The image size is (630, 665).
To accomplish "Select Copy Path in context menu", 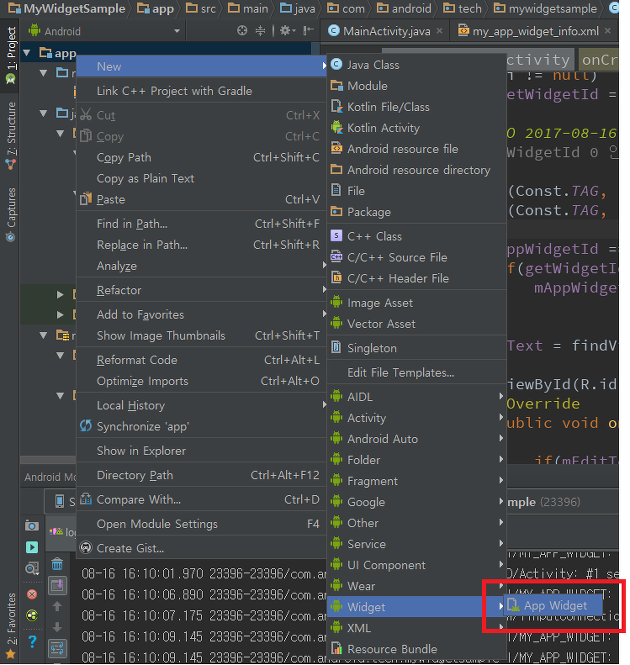I will (201, 157).
